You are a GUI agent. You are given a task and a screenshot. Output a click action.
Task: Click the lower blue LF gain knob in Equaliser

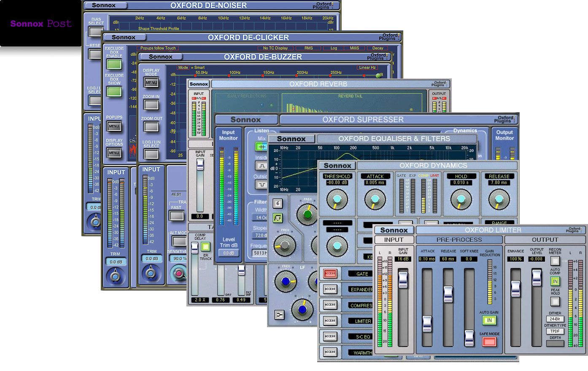click(302, 310)
